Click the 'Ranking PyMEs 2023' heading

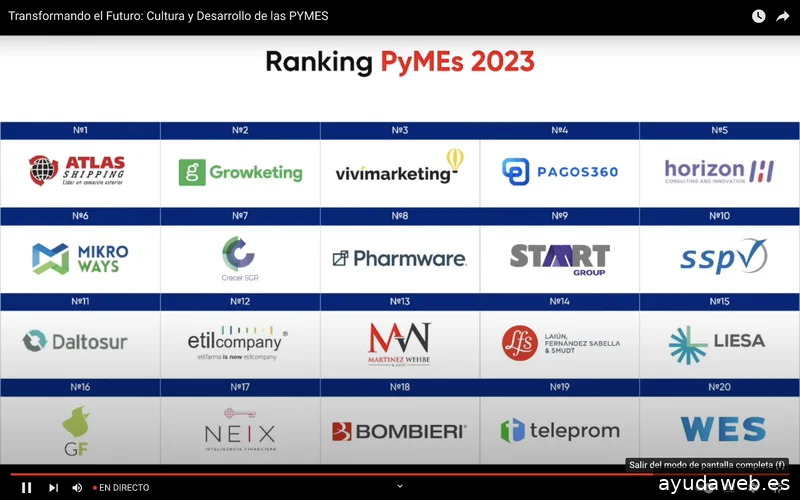click(x=400, y=62)
